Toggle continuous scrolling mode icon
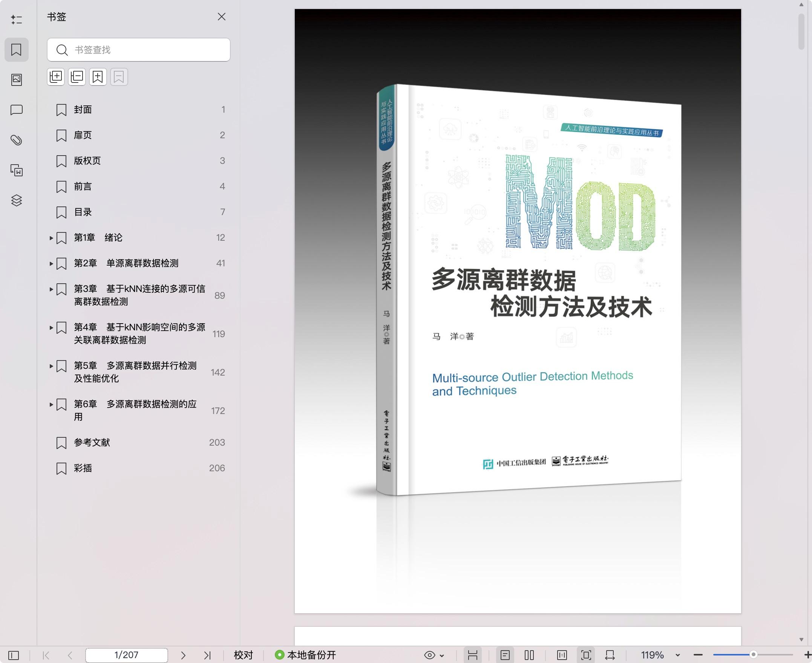The width and height of the screenshot is (812, 663). click(473, 655)
